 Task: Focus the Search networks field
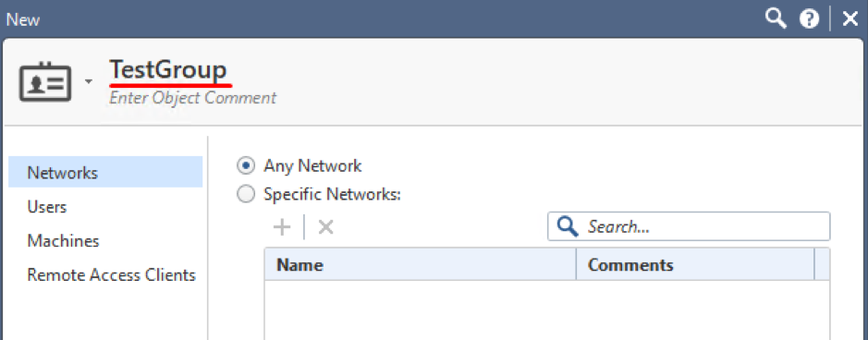689,226
